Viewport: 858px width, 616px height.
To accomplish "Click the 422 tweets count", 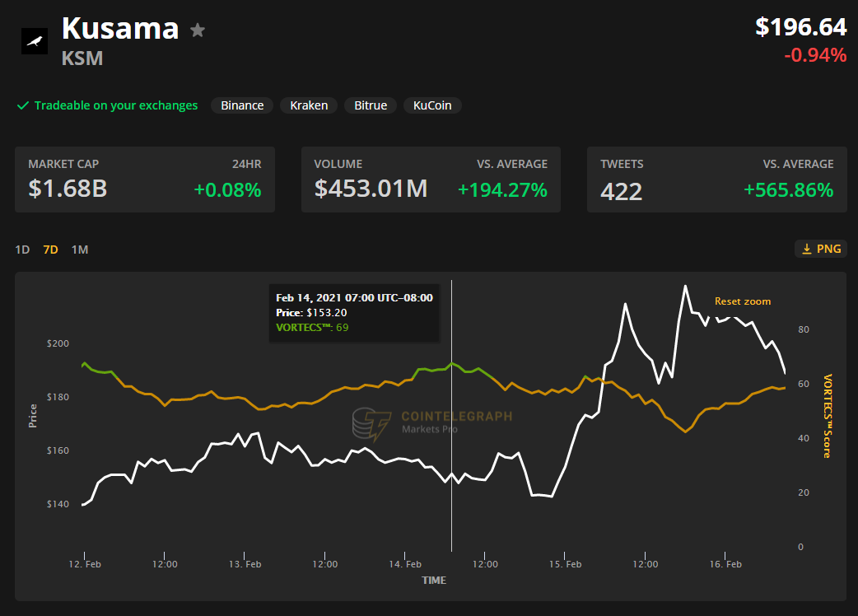I will (x=621, y=192).
